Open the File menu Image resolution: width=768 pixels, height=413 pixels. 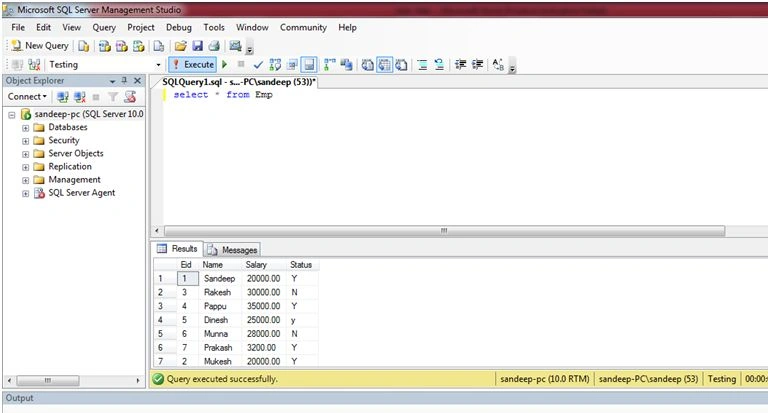coord(18,27)
